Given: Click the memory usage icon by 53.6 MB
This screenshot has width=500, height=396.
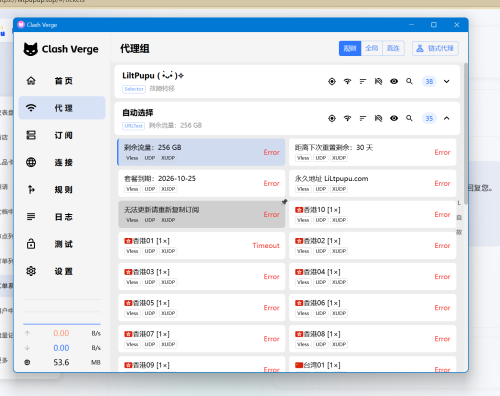Looking at the screenshot, I should pyautogui.click(x=27, y=362).
